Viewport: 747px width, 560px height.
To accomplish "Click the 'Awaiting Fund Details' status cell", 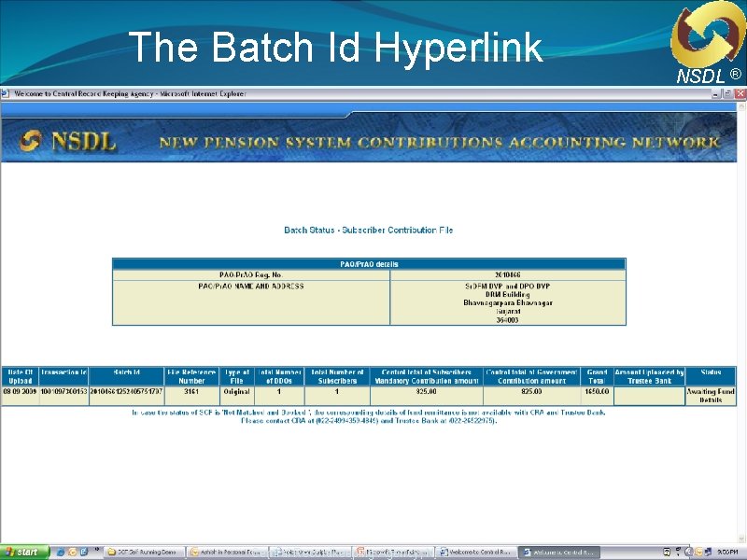I will click(x=711, y=396).
